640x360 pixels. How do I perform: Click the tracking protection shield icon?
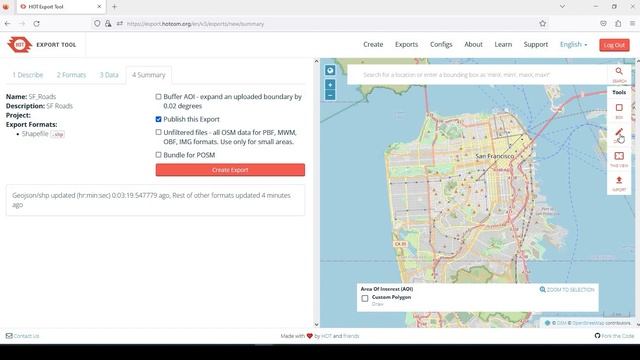[x=97, y=24]
